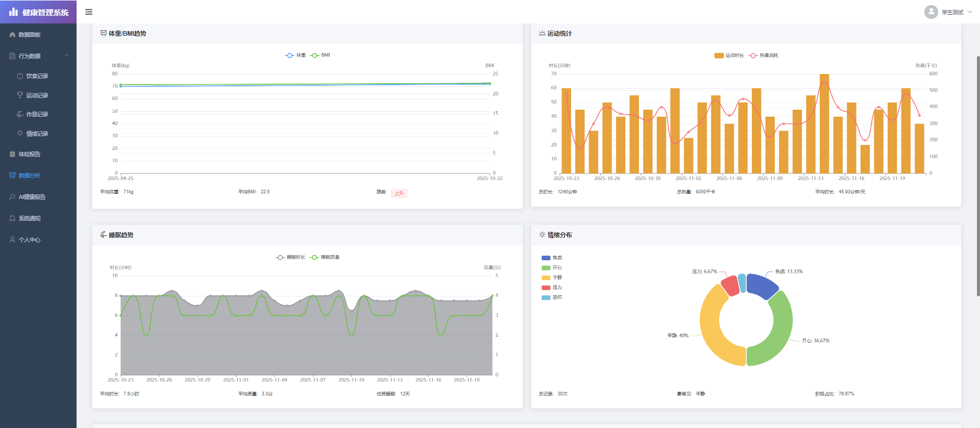The height and width of the screenshot is (428, 980).
Task: Click the 平均体重: 71kg statistic
Action: (117, 192)
